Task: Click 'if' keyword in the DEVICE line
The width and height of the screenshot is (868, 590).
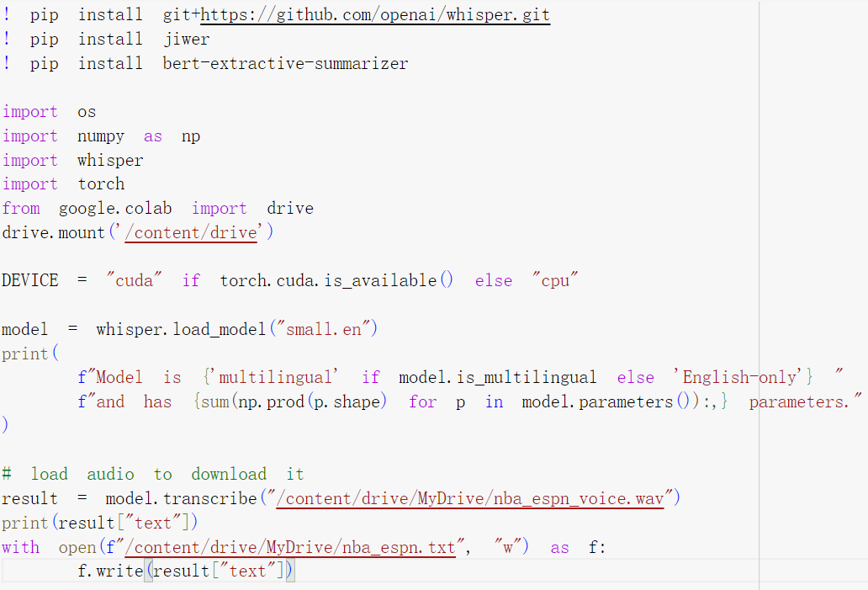Action: point(191,280)
